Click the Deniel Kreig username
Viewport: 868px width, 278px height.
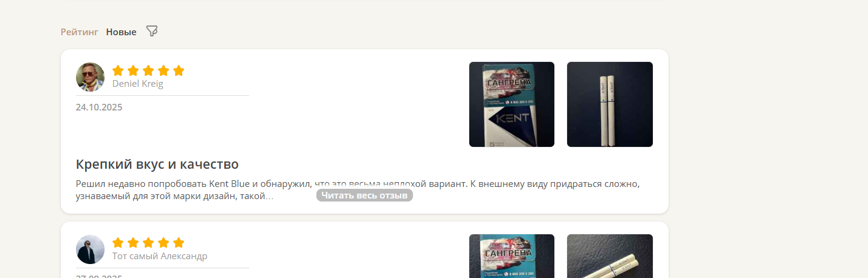[138, 84]
